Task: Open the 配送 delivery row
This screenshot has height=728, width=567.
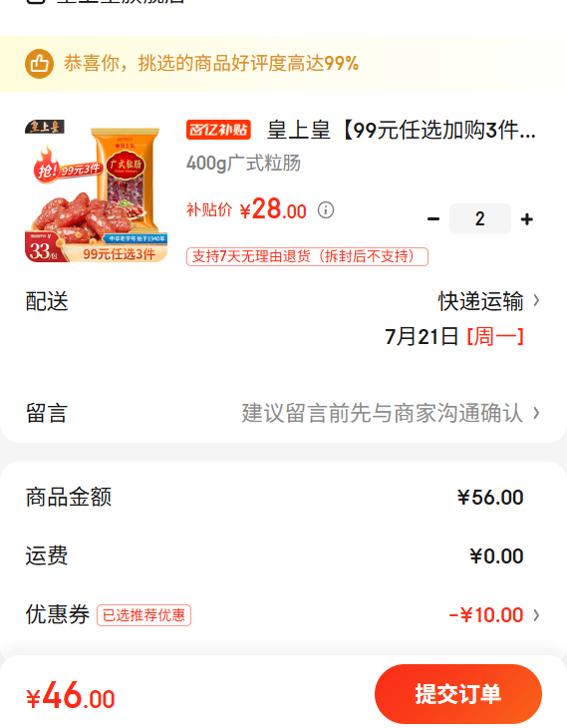Action: (283, 301)
